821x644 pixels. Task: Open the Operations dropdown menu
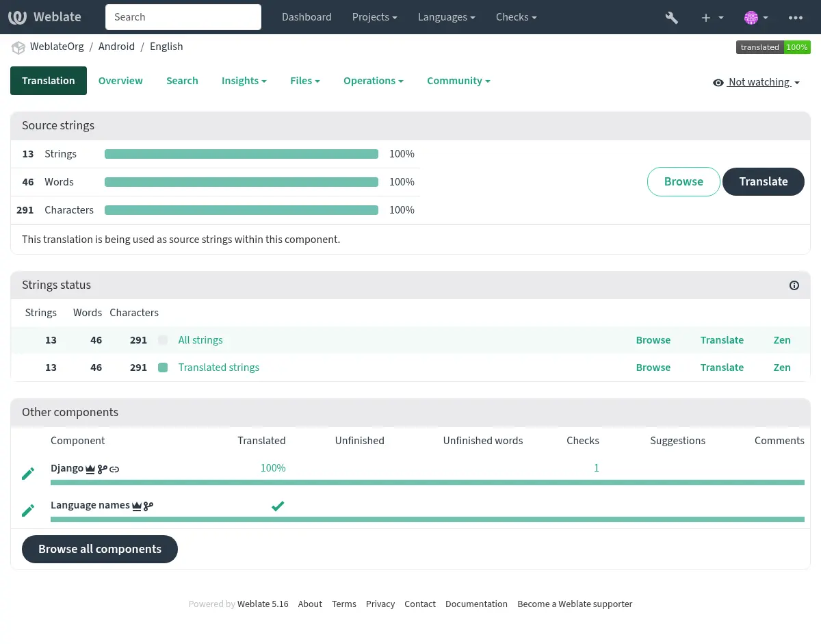click(373, 81)
